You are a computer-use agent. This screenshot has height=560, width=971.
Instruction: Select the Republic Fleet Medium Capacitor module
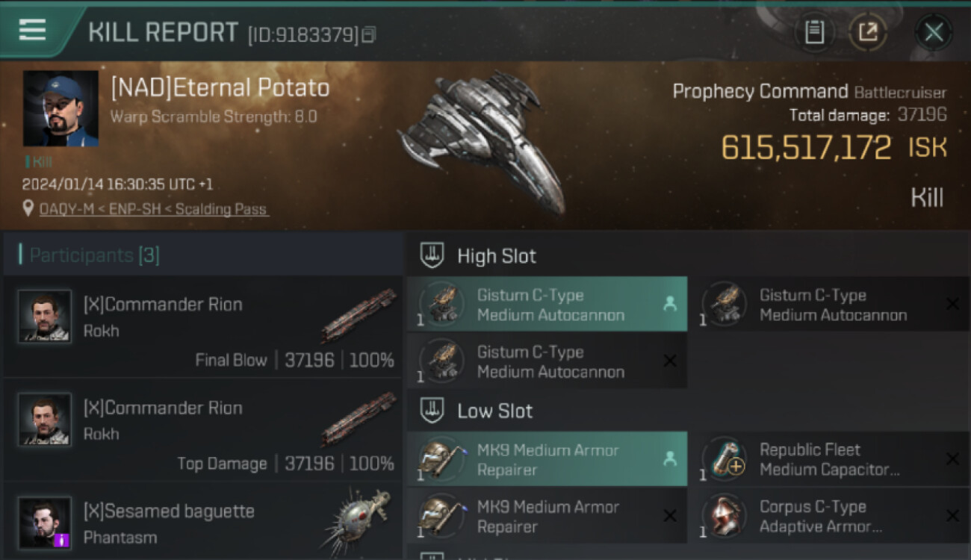829,460
